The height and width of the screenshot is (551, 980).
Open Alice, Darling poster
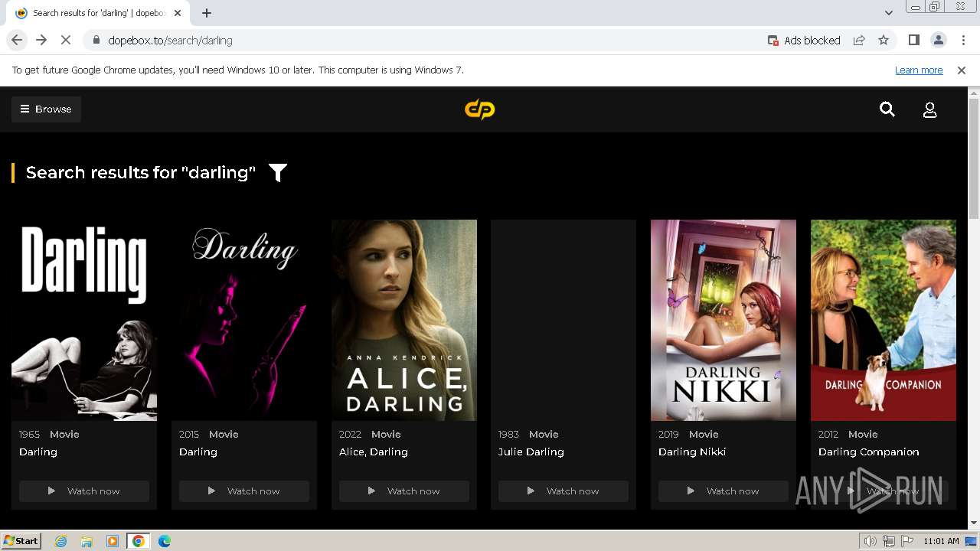pyautogui.click(x=404, y=320)
